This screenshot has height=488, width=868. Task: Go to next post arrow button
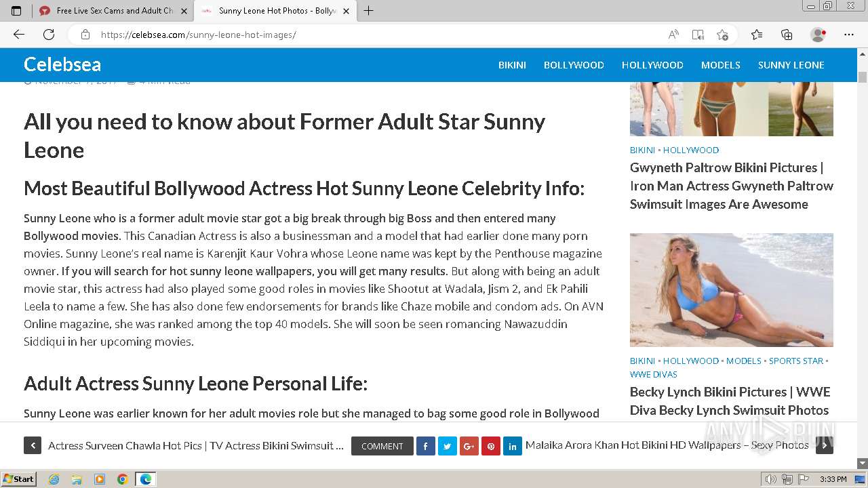click(x=825, y=445)
